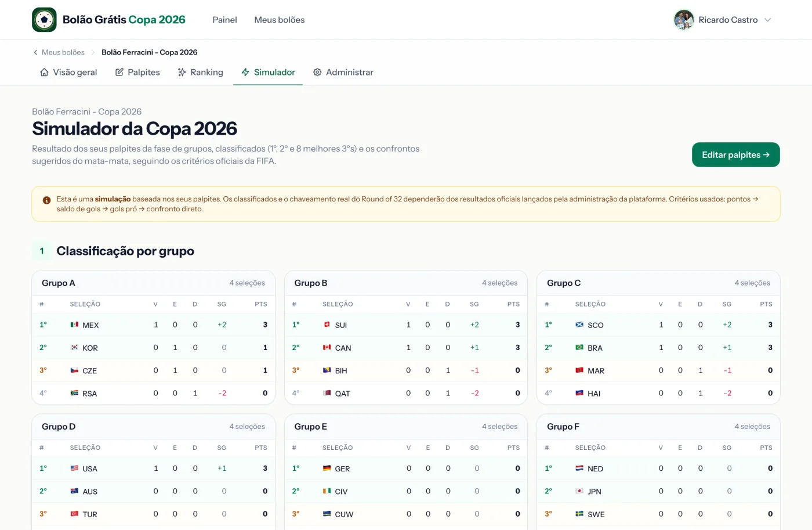This screenshot has height=530, width=812.
Task: Click the Japan flag next to JPN
Action: (579, 491)
